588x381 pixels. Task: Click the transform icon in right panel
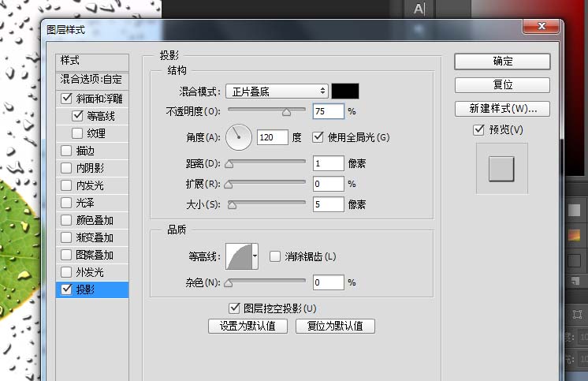click(x=578, y=314)
